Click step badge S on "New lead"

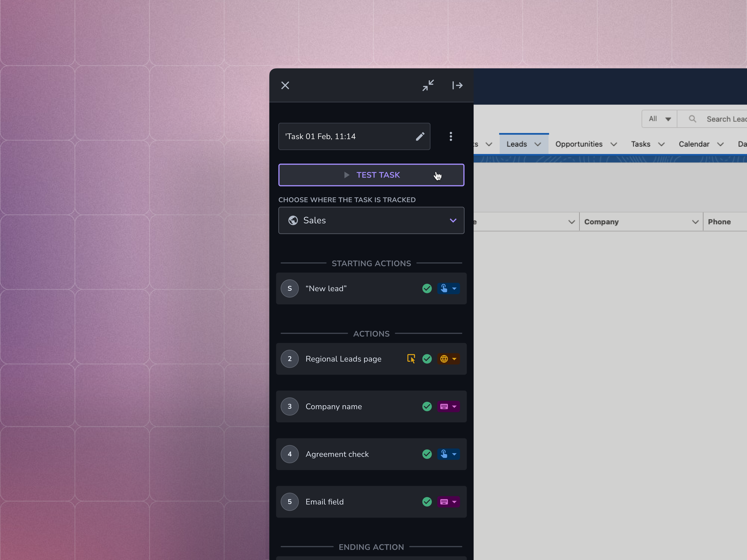point(289,289)
